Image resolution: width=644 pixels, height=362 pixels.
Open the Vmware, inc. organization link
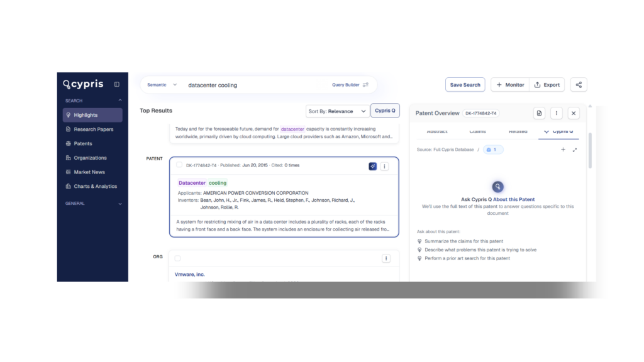(x=190, y=275)
